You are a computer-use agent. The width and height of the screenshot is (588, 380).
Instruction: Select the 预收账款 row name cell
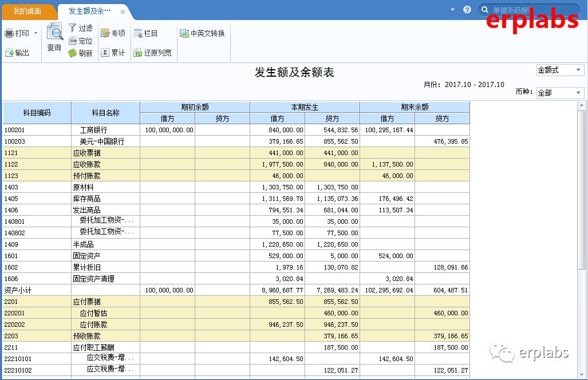tap(106, 336)
